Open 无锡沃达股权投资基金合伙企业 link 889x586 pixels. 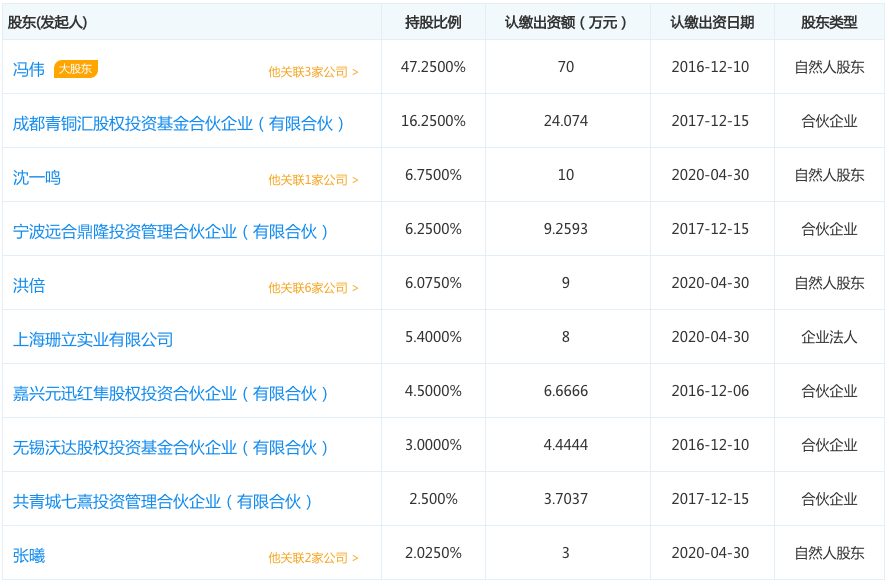coord(170,447)
